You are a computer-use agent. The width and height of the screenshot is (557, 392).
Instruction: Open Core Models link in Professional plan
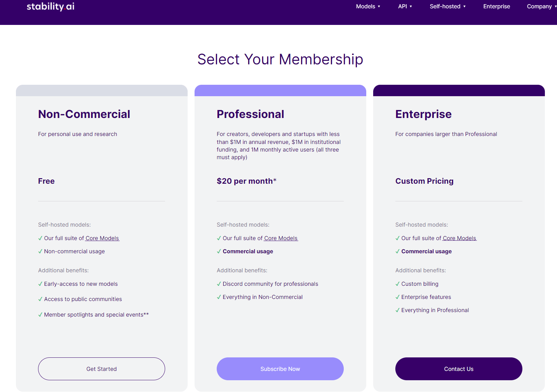(281, 238)
